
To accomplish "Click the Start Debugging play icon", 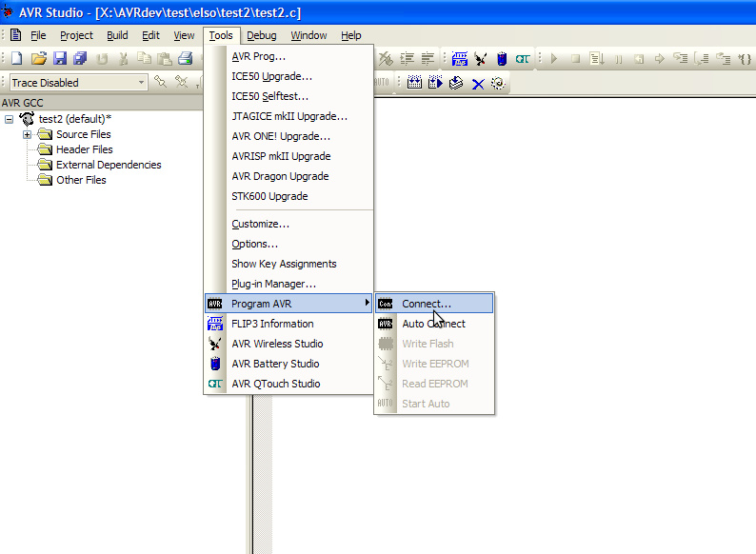I will pyautogui.click(x=554, y=59).
